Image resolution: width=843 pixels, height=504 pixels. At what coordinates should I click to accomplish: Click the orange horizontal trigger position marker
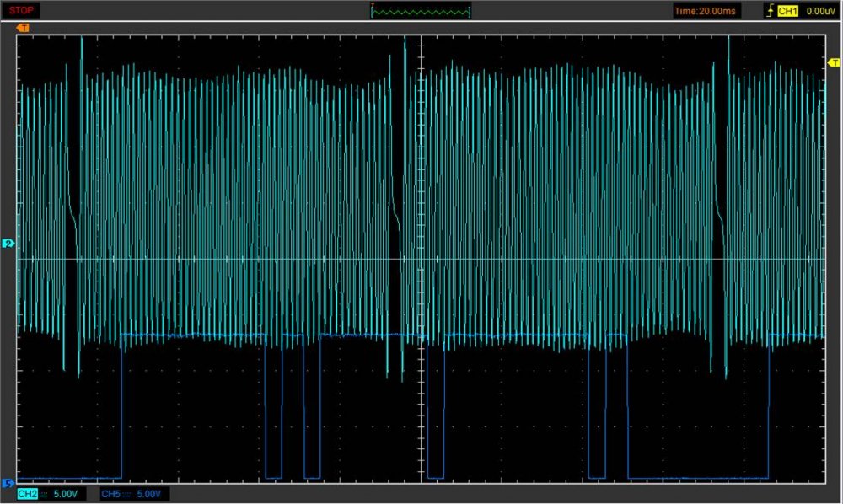coord(22,28)
